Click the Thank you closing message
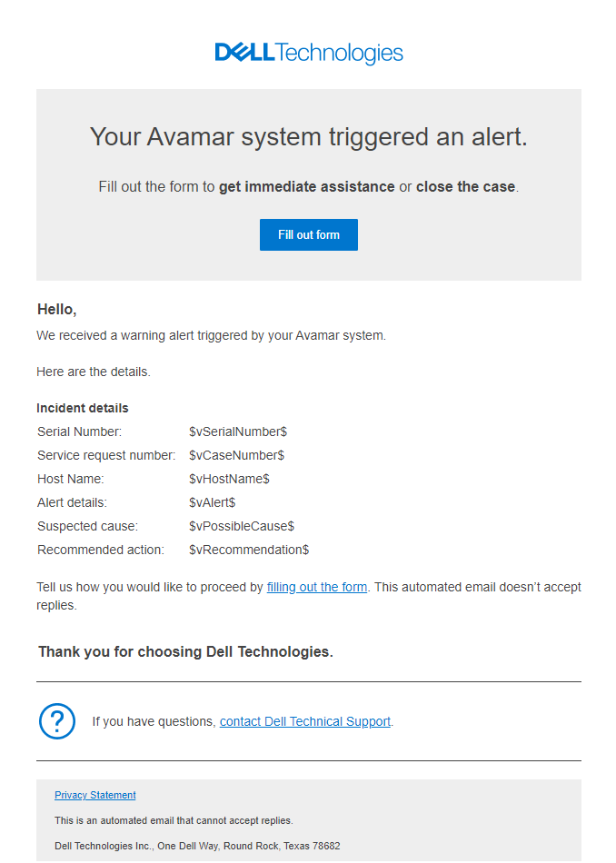 pyautogui.click(x=186, y=651)
